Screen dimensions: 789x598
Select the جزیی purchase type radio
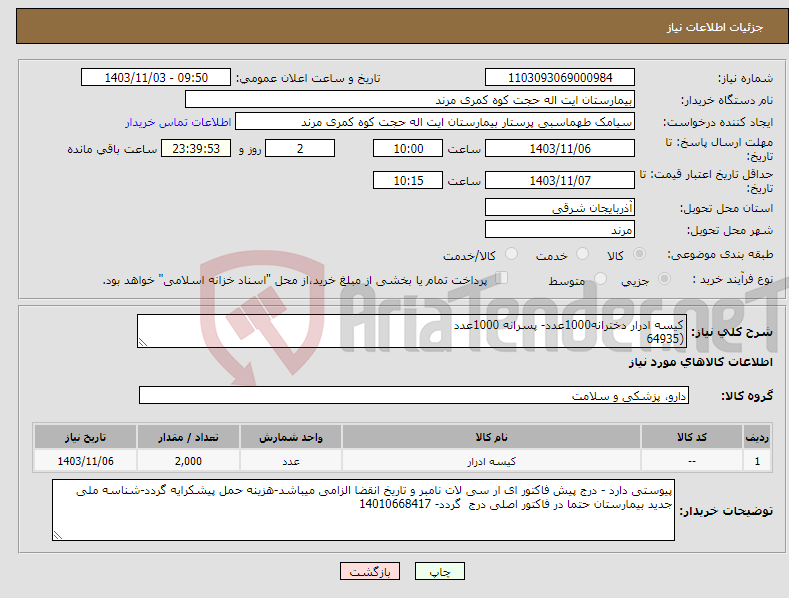coord(664,278)
